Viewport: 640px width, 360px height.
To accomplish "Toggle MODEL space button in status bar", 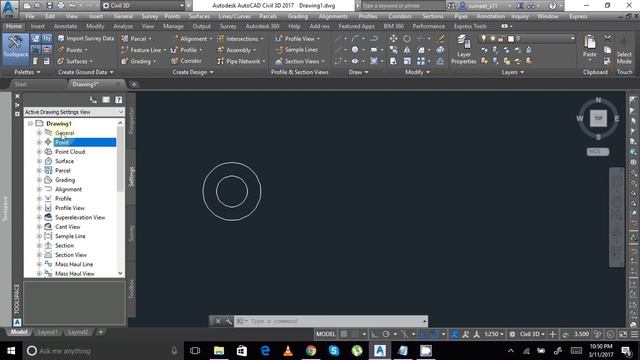I will coord(325,334).
